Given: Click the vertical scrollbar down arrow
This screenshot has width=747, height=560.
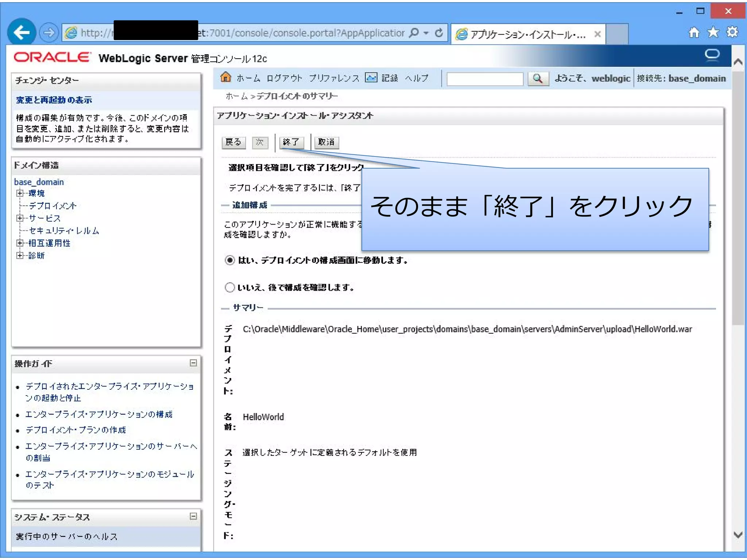Looking at the screenshot, I should pyautogui.click(x=738, y=535).
